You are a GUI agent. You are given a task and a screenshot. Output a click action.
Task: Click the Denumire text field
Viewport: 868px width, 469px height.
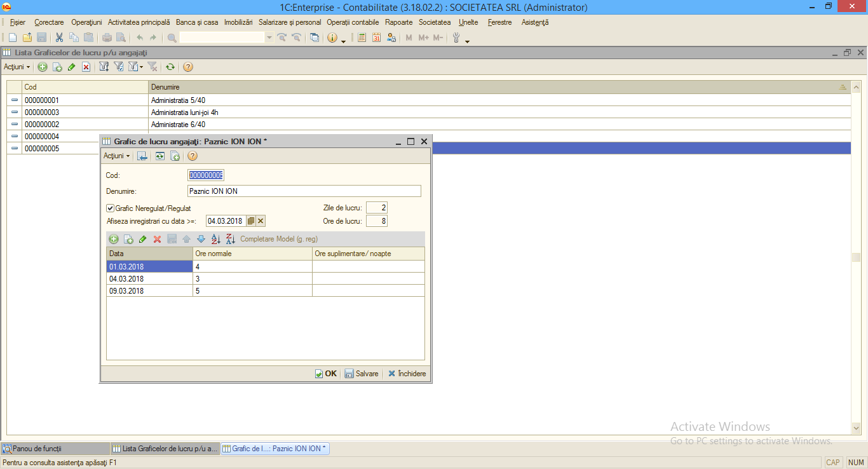pos(304,191)
